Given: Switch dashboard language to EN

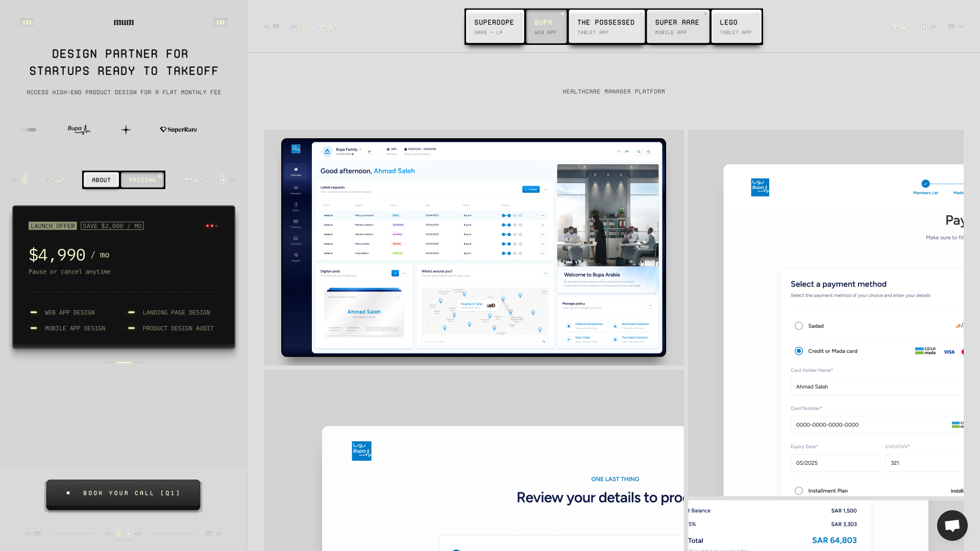Looking at the screenshot, I should coord(627,152).
